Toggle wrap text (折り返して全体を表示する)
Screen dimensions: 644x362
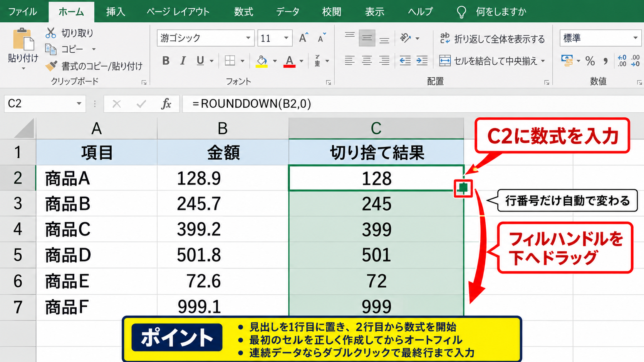coord(493,38)
